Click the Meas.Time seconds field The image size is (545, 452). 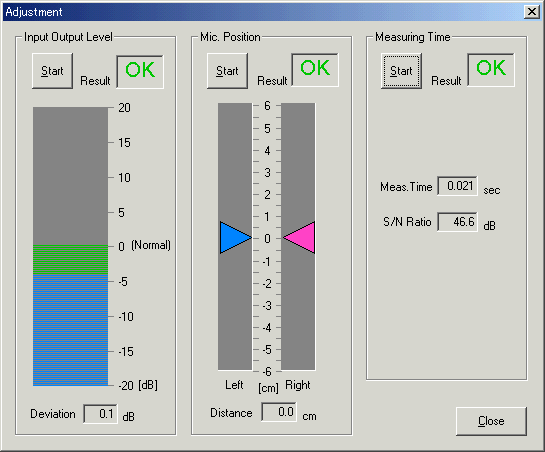pyautogui.click(x=457, y=186)
